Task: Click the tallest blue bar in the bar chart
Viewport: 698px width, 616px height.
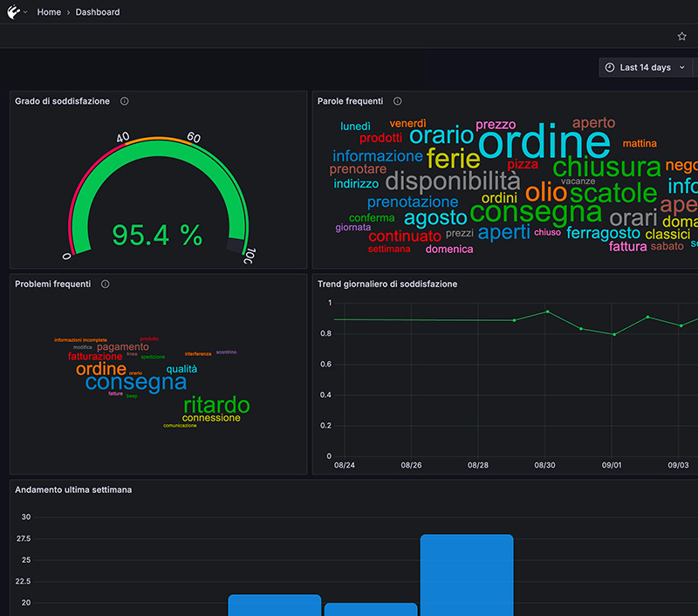Action: (466, 574)
